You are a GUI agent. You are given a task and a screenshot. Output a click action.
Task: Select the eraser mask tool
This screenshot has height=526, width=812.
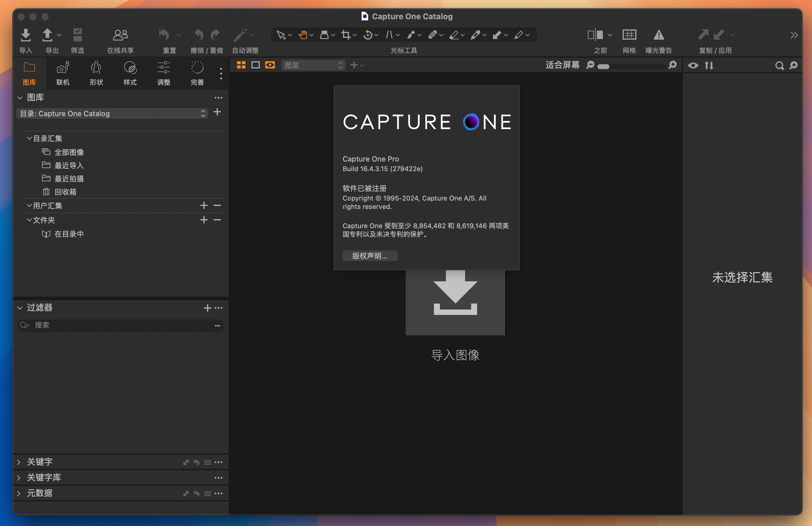click(454, 35)
